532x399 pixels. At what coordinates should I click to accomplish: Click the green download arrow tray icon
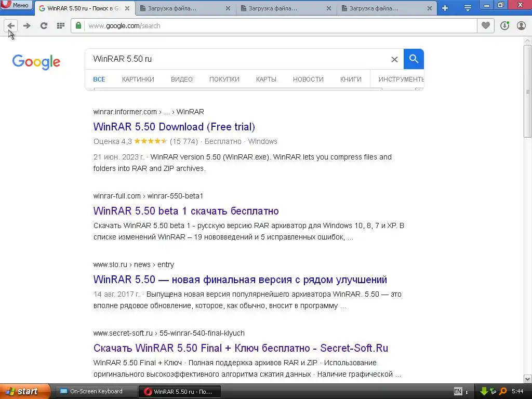484,392
